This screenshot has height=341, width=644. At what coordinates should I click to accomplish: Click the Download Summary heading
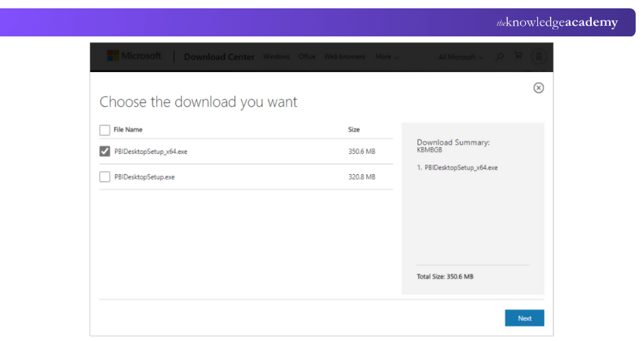click(453, 142)
